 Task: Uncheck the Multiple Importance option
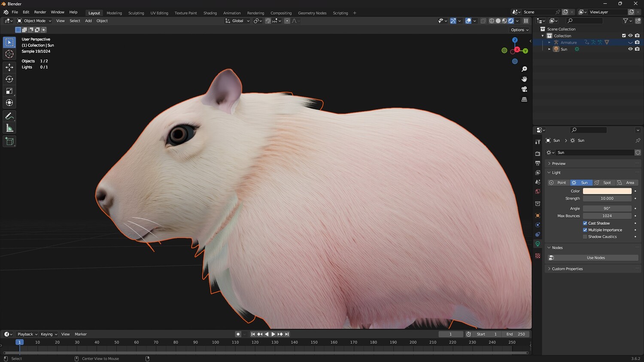click(585, 230)
